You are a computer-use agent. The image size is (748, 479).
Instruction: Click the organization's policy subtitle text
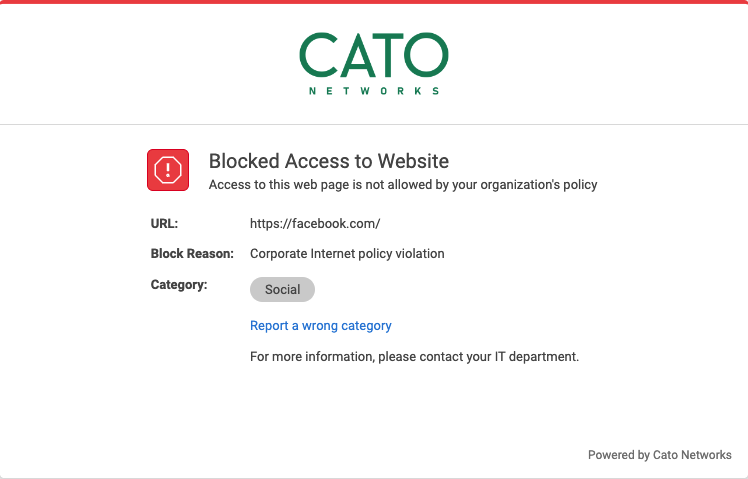pyautogui.click(x=402, y=185)
